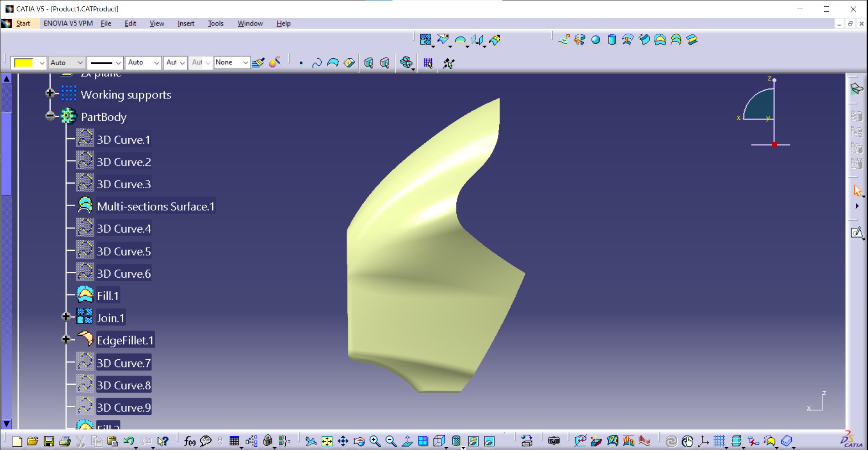Select Fill.1 in the tree
The image size is (868, 450).
click(108, 296)
